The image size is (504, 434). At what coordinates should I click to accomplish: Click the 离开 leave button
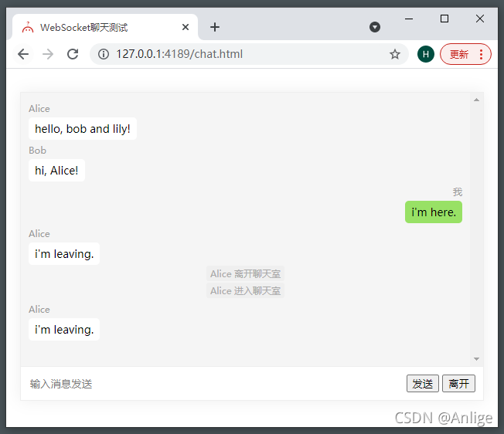coord(458,384)
